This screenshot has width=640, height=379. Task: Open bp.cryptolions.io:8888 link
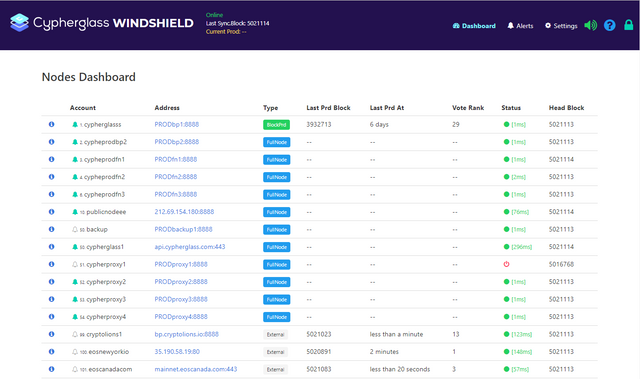coord(187,334)
